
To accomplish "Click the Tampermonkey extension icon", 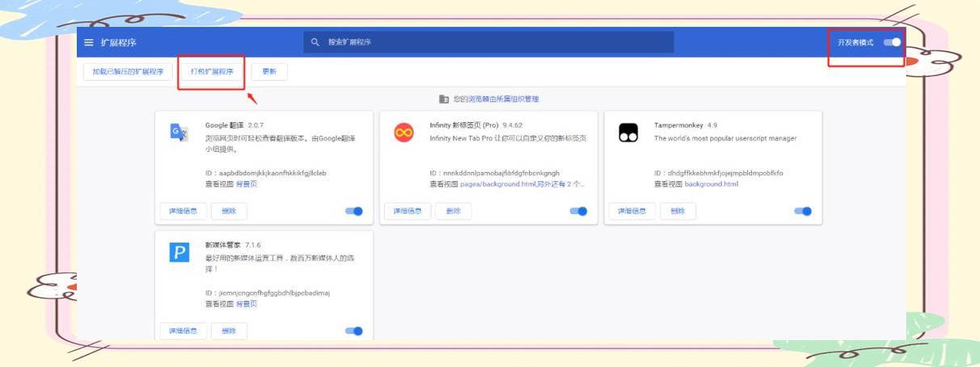I will click(x=628, y=133).
